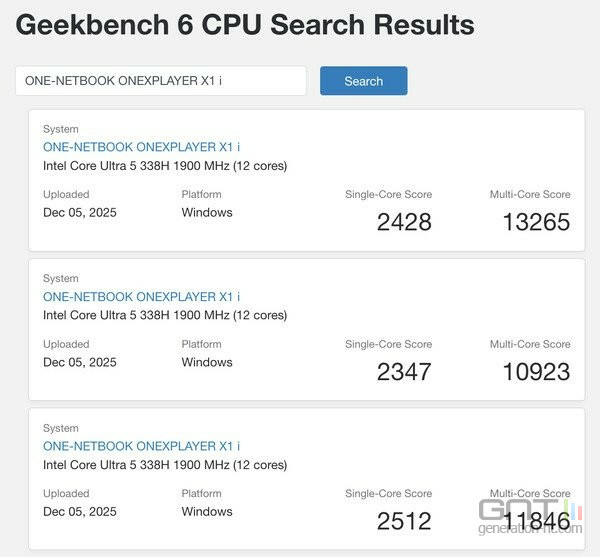Select the multi-core score 10923

pyautogui.click(x=536, y=372)
